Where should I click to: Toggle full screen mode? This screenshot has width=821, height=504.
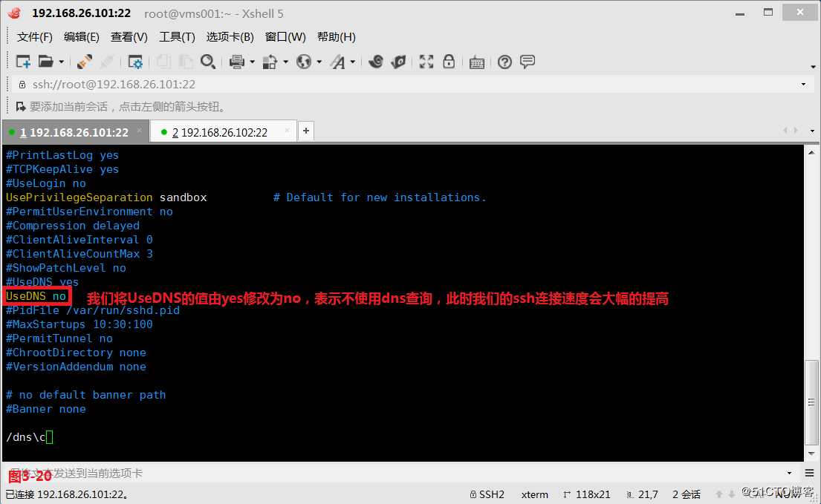coord(426,62)
